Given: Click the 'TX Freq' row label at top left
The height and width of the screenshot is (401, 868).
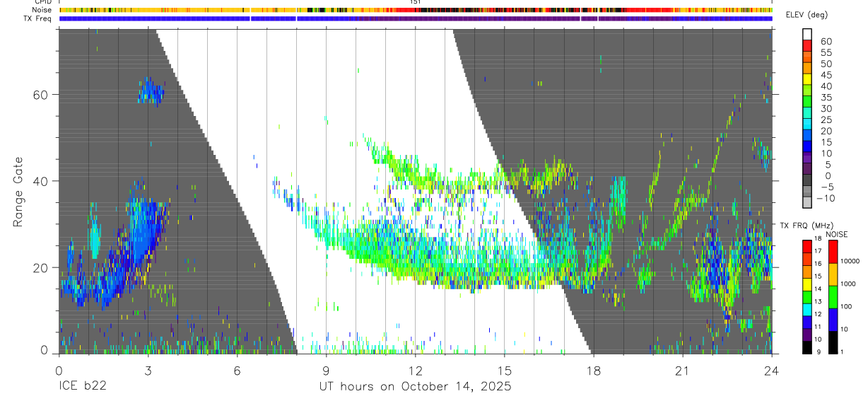Looking at the screenshot, I should pyautogui.click(x=39, y=18).
